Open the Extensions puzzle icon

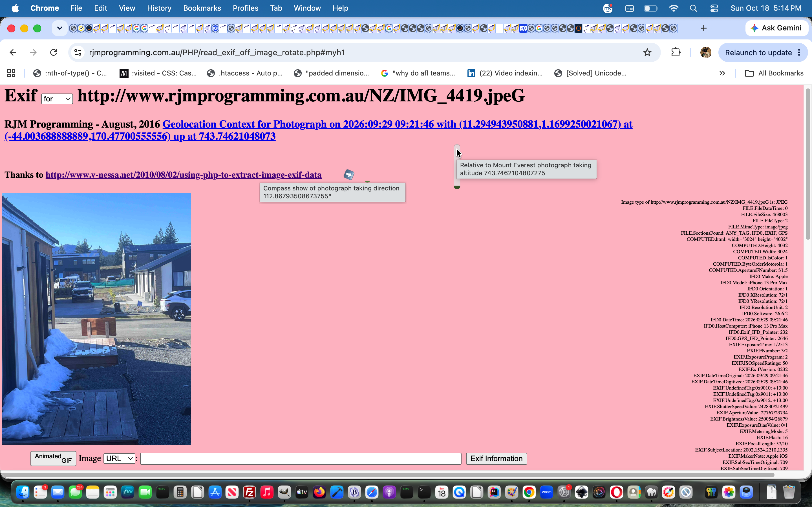(676, 52)
